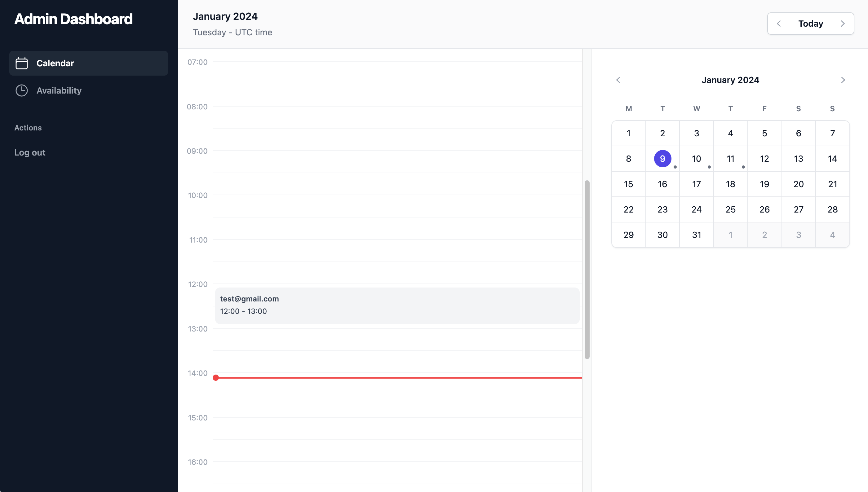This screenshot has height=492, width=868.
Task: Open the test@gmail.com 12:00 - 13:00 booking
Action: tap(397, 306)
